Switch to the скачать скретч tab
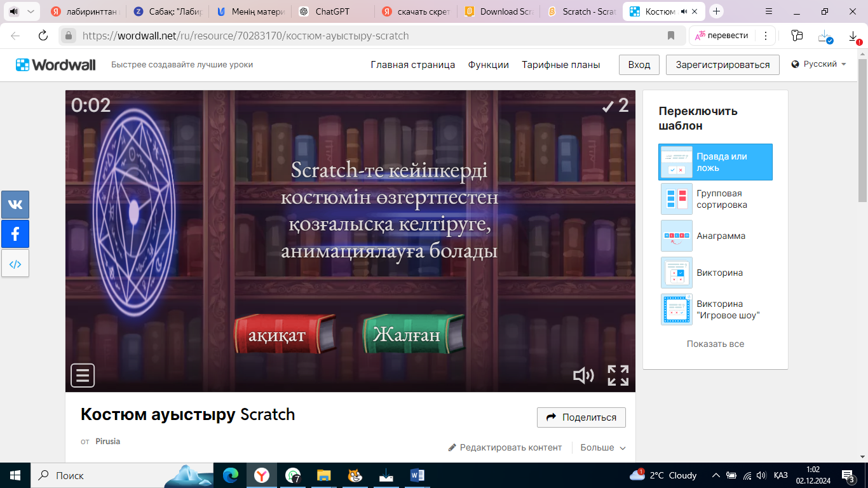 (416, 11)
